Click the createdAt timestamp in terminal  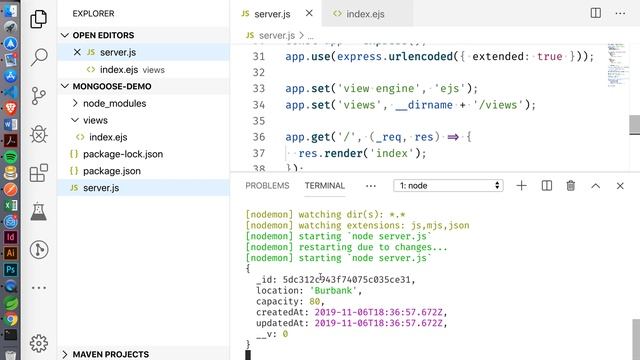(x=378, y=312)
